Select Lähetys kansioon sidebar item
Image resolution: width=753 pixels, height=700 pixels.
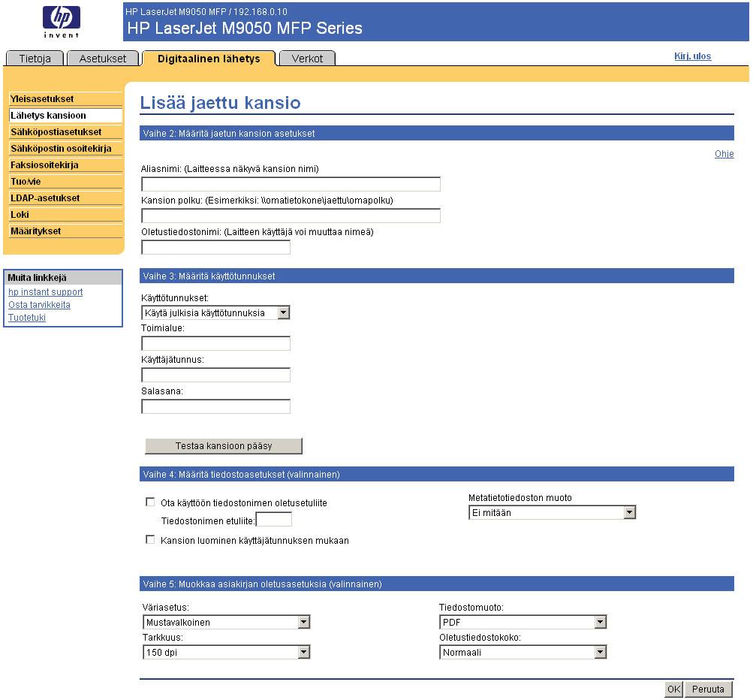pos(65,116)
